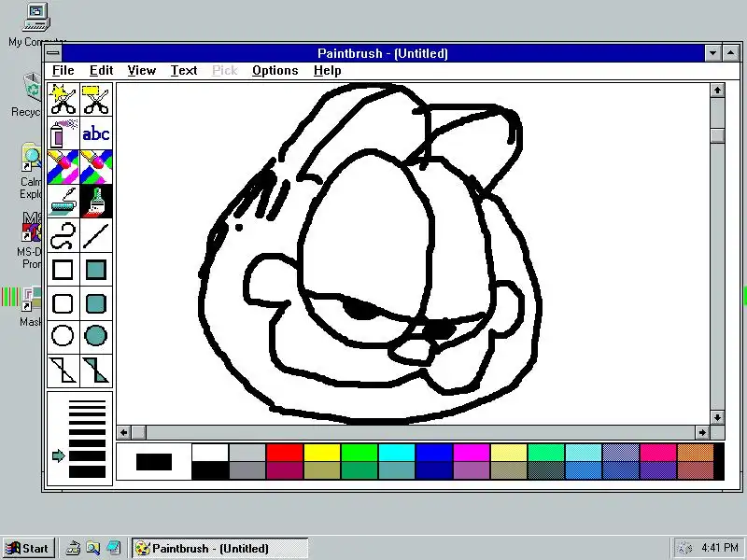Select the Curve tool
The image size is (747, 560).
(x=63, y=235)
